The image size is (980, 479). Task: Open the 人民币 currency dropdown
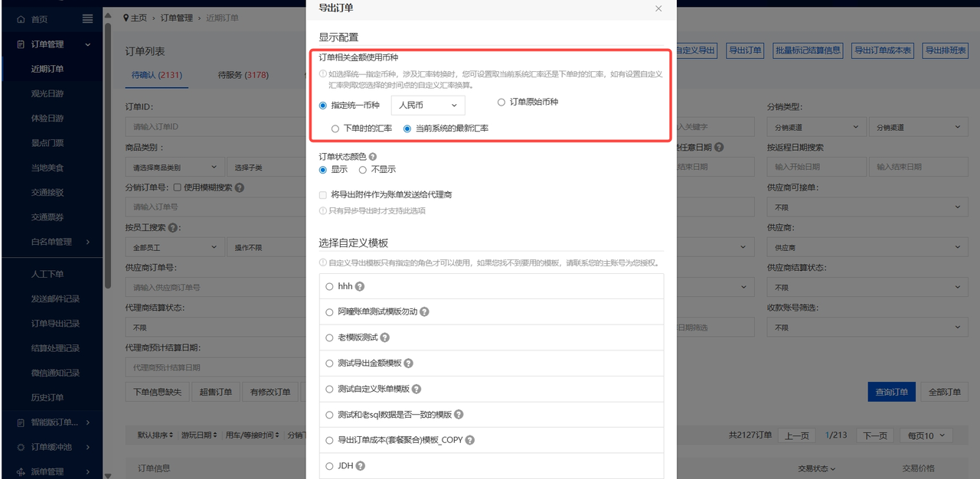427,106
